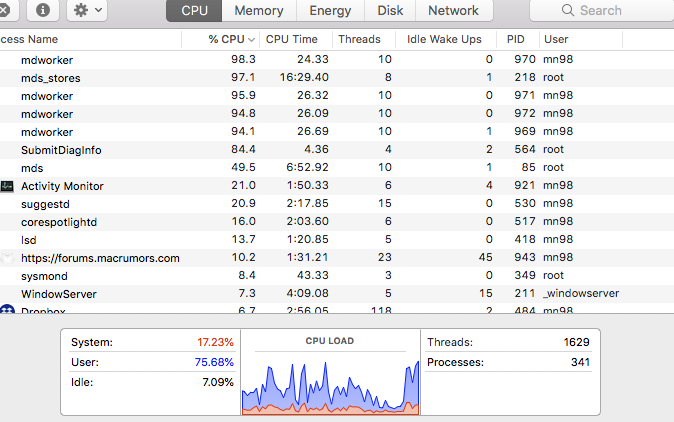The image size is (674, 422).
Task: Switch to the CPU tab
Action: [x=194, y=10]
